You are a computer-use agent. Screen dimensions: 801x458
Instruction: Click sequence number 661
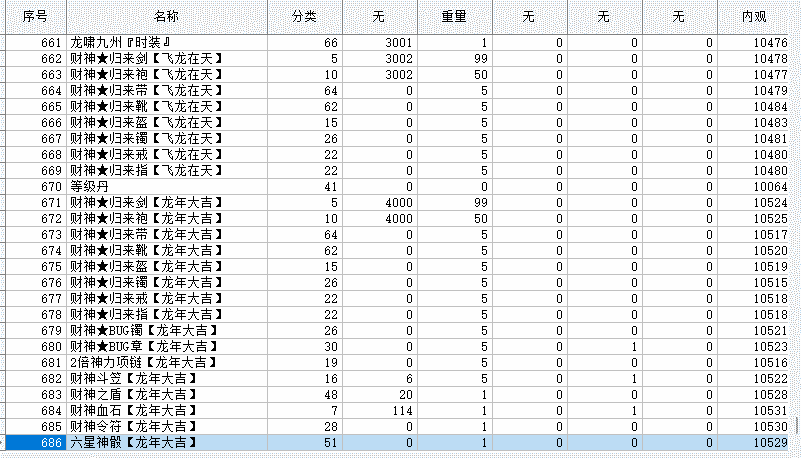36,42
